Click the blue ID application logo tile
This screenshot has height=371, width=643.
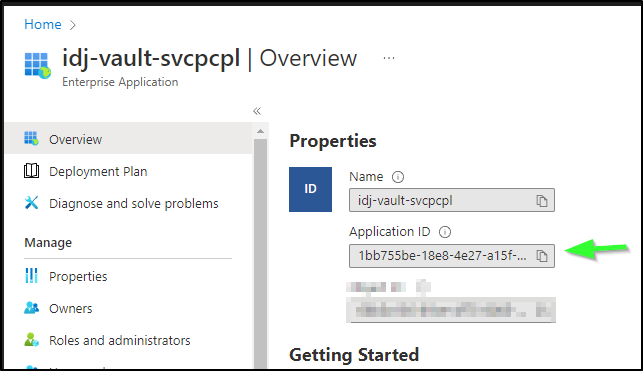(x=310, y=189)
